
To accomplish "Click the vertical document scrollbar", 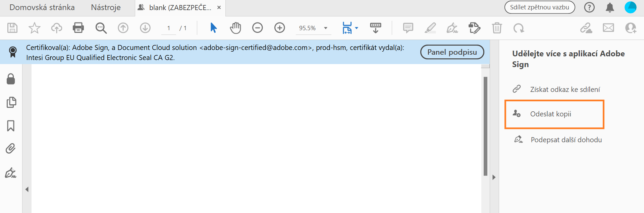I will 485,126.
